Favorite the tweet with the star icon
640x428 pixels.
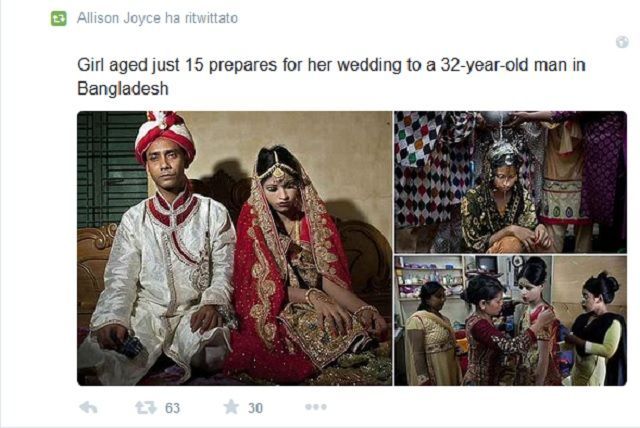tap(231, 407)
